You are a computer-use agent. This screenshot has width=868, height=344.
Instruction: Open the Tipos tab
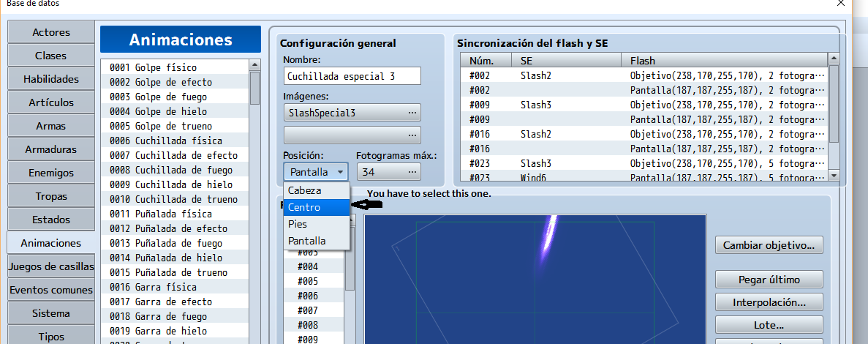pos(51,337)
